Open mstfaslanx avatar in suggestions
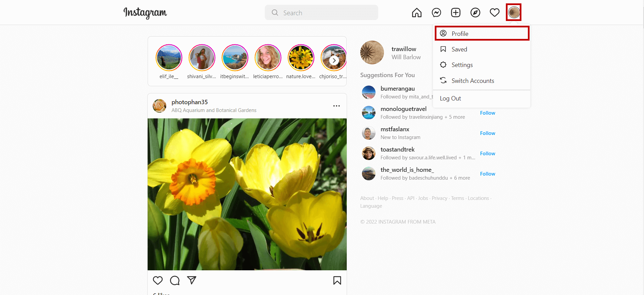 369,133
